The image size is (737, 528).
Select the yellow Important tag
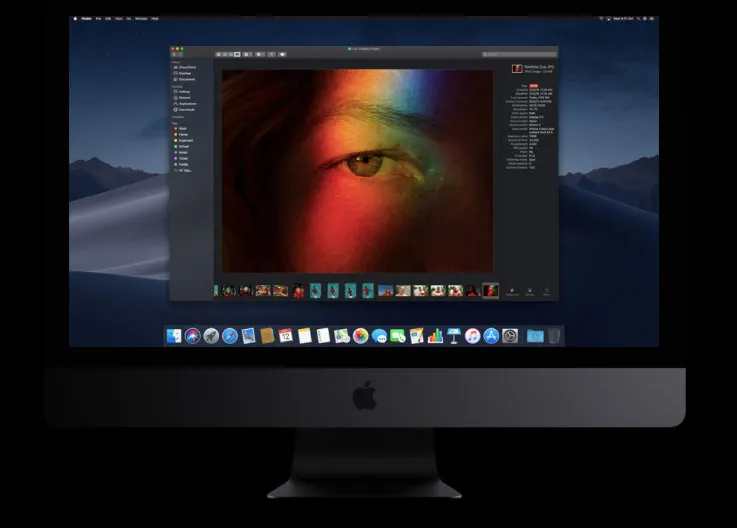183,141
